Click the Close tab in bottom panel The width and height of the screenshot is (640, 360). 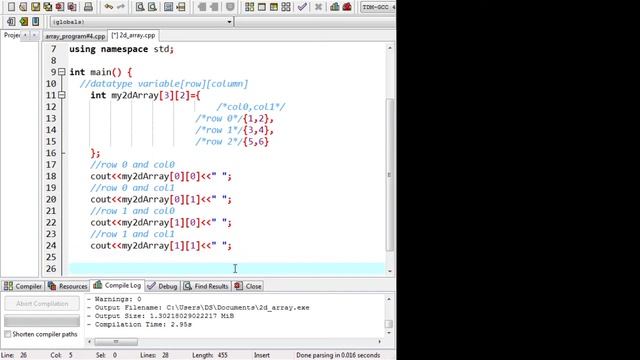[248, 286]
